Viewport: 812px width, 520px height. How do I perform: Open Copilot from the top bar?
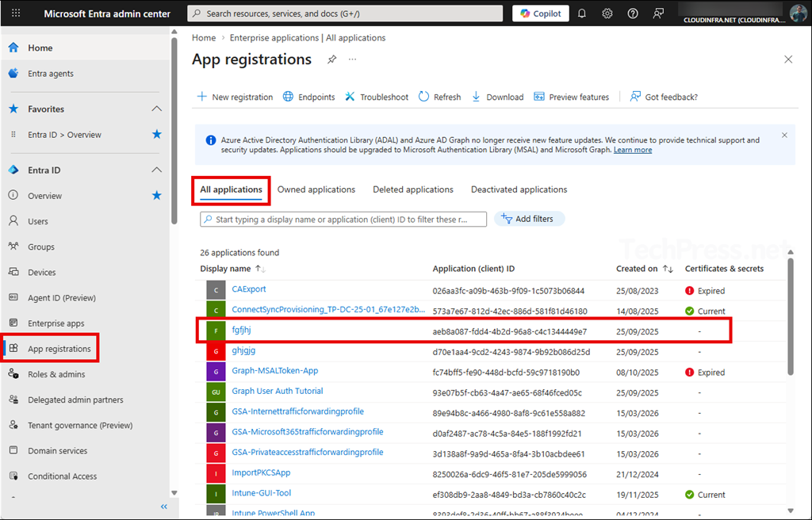pos(540,13)
